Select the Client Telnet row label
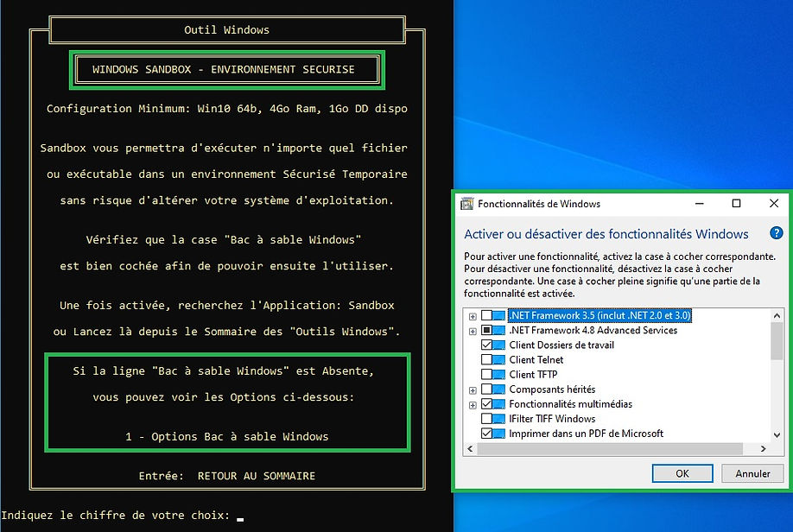 pyautogui.click(x=536, y=359)
